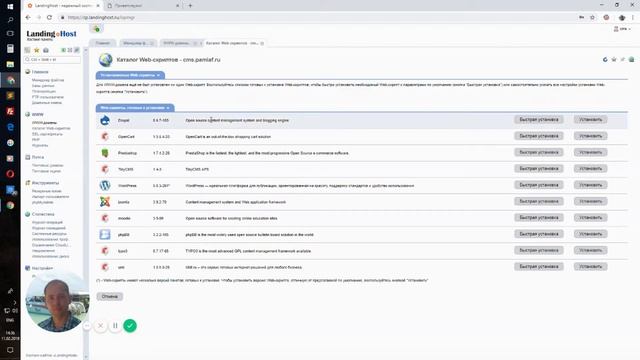
Task: Switch to the second browser tab
Action: [x=143, y=6]
